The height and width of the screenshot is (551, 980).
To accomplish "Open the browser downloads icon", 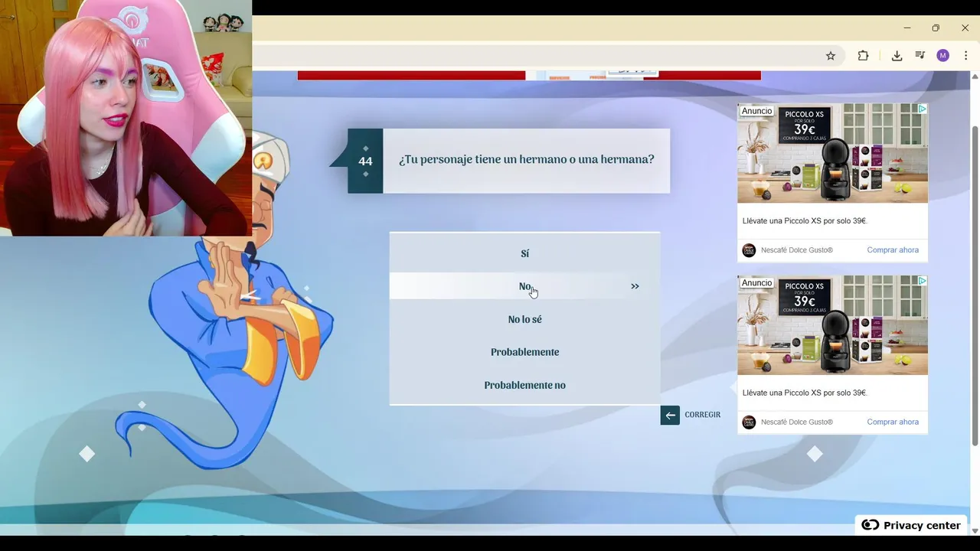I will [897, 56].
